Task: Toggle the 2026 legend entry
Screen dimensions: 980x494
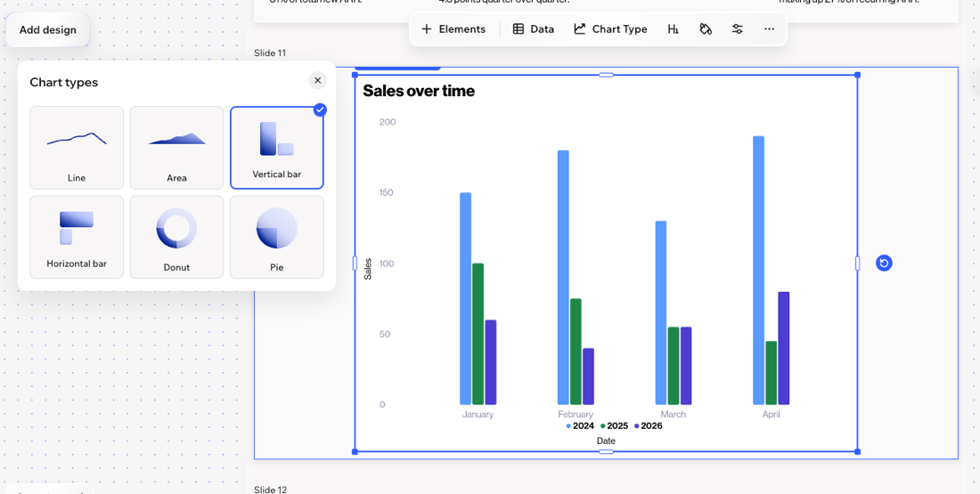Action: point(648,426)
